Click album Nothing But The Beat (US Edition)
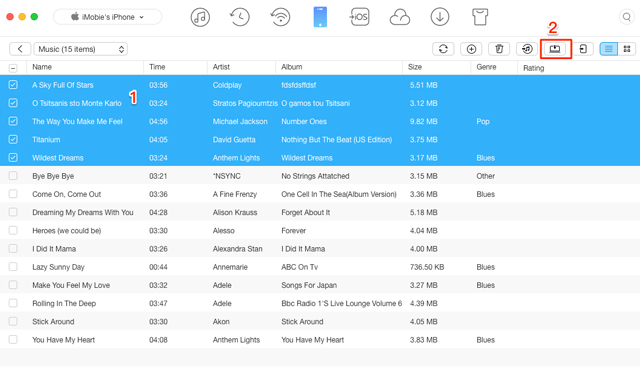 [x=337, y=140]
